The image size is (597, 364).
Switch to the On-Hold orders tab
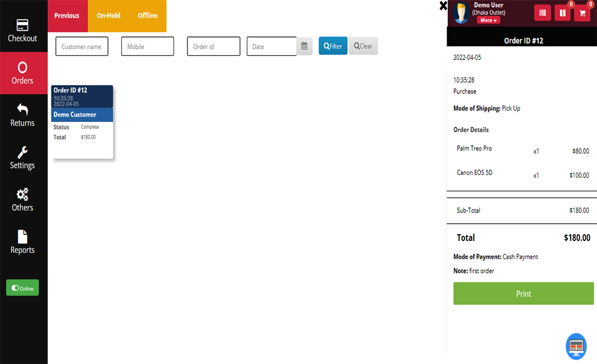(x=108, y=16)
